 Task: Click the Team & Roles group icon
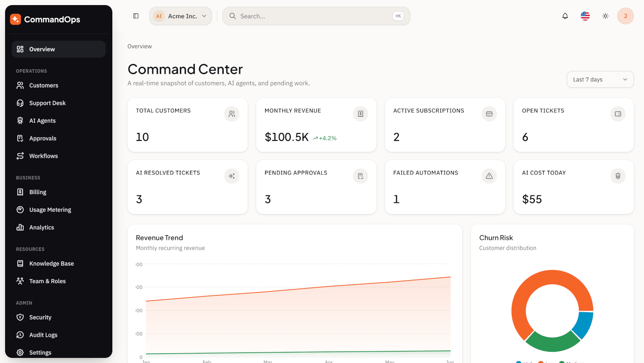coord(20,281)
